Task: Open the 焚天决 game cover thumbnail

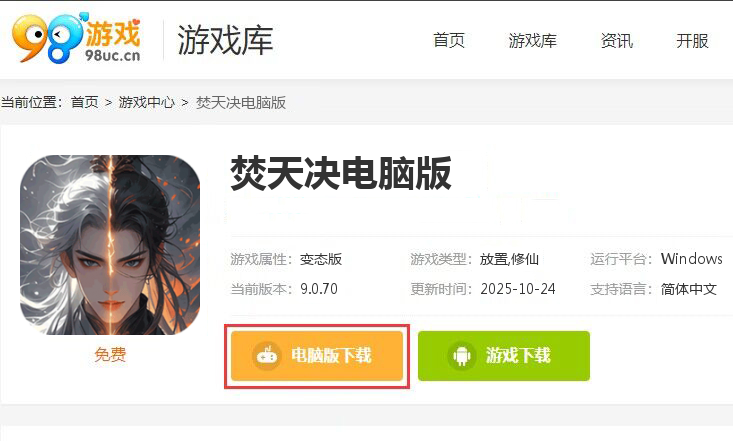Action: (x=110, y=245)
